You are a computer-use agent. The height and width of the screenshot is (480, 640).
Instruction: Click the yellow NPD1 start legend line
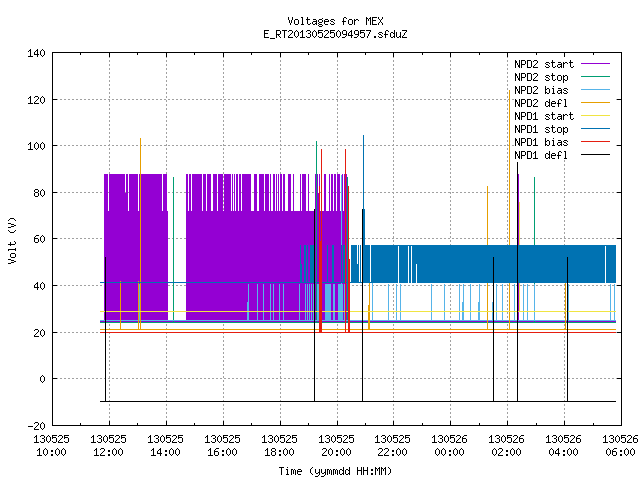click(595, 116)
